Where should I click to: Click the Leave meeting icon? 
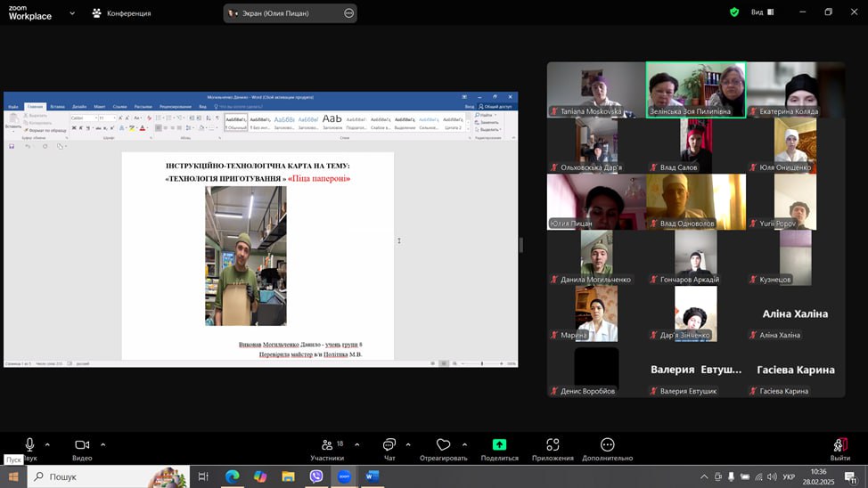839,445
